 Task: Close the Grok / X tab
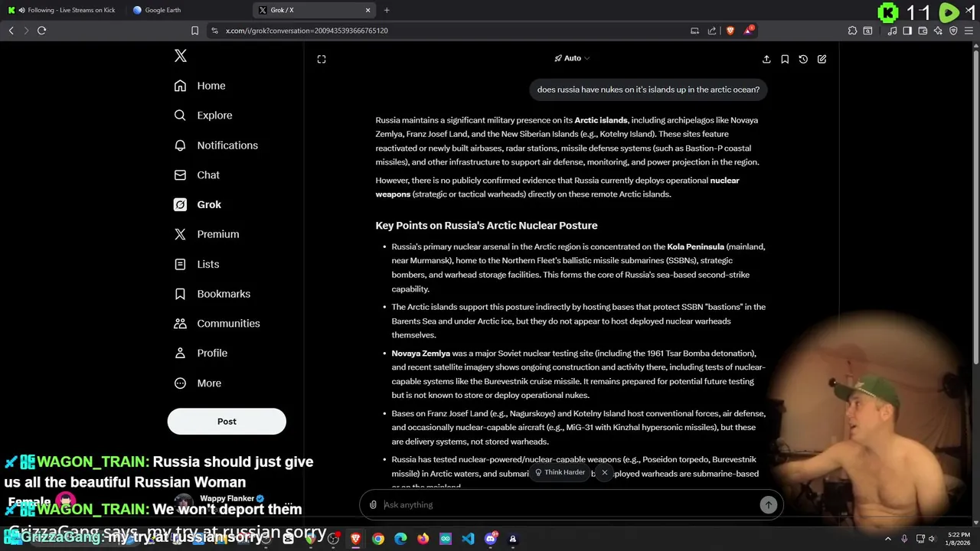[x=367, y=10]
